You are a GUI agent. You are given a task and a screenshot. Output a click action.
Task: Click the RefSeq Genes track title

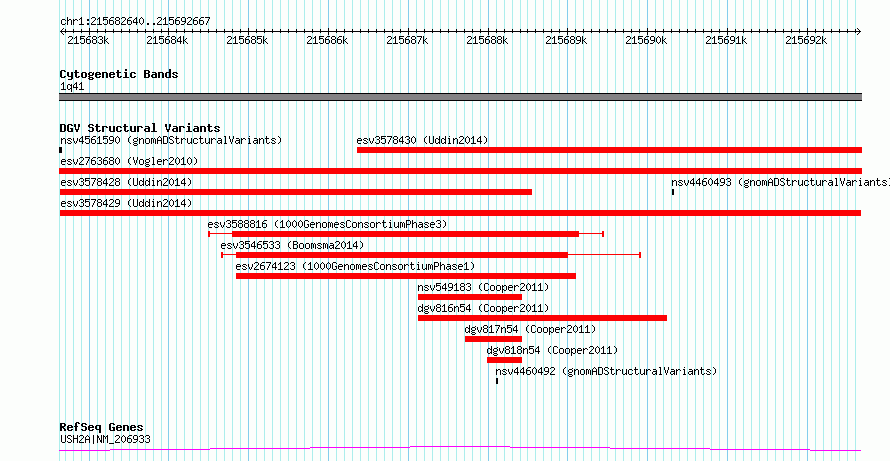102,427
